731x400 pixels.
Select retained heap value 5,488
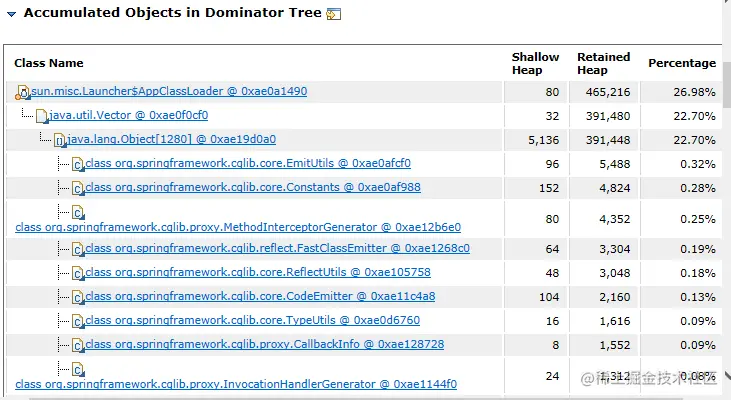(x=614, y=164)
